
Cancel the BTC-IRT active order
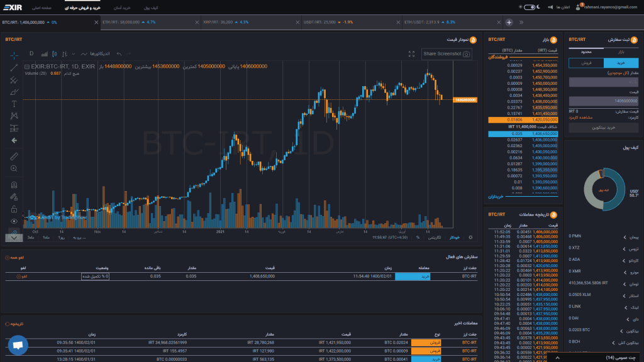22,277
